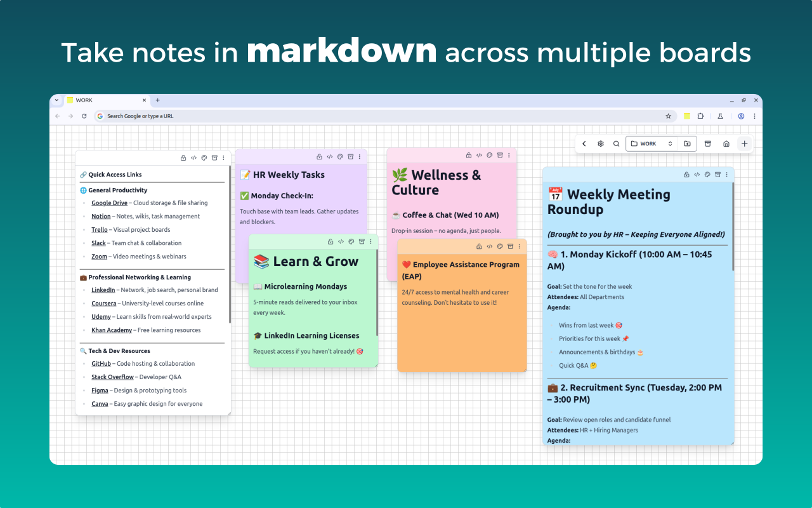Open the color palette for the Weekly Meeting Roundup note
Image resolution: width=812 pixels, height=508 pixels.
click(x=707, y=174)
